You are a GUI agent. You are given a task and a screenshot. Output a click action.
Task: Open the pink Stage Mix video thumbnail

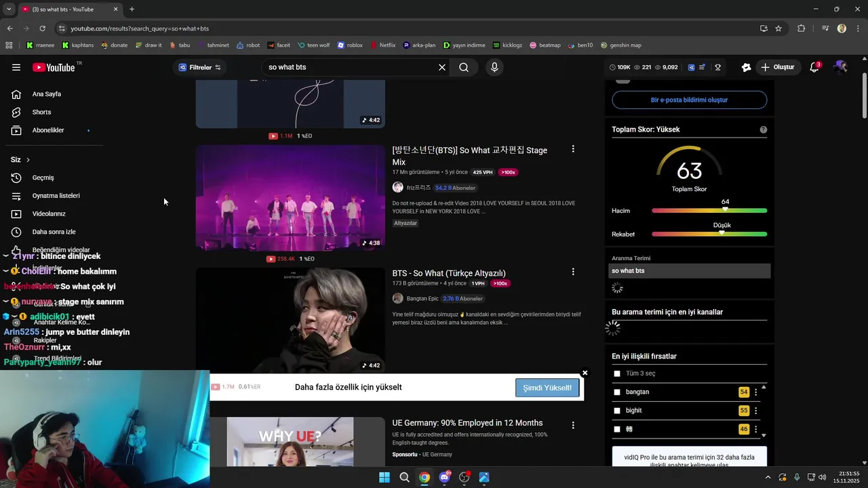click(x=290, y=197)
